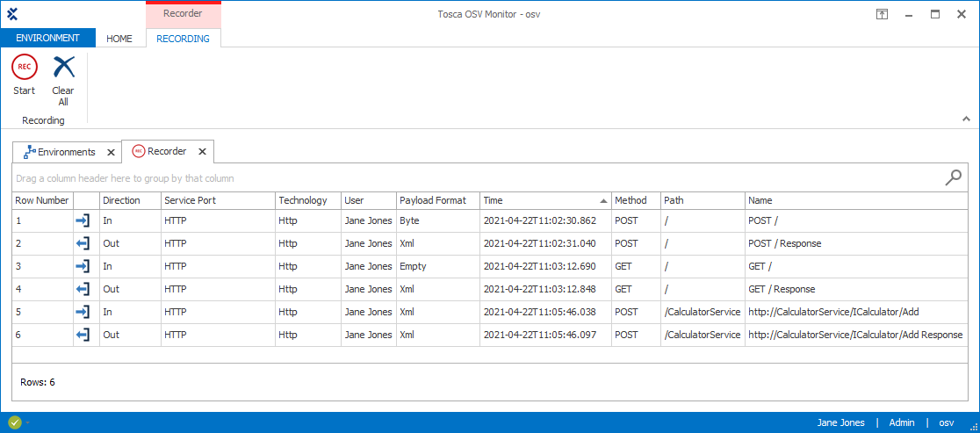Click the Out direction icon of row 2
This screenshot has height=433, width=980.
click(83, 243)
